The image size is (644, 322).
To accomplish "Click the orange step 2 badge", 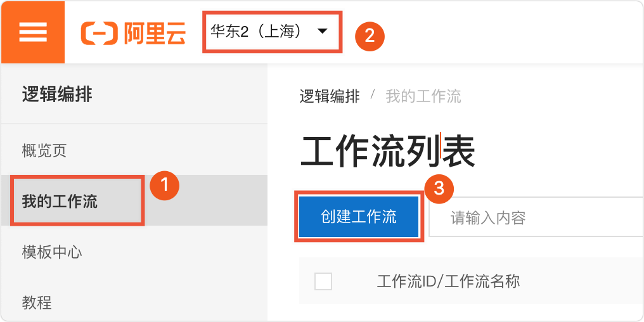I will [369, 35].
